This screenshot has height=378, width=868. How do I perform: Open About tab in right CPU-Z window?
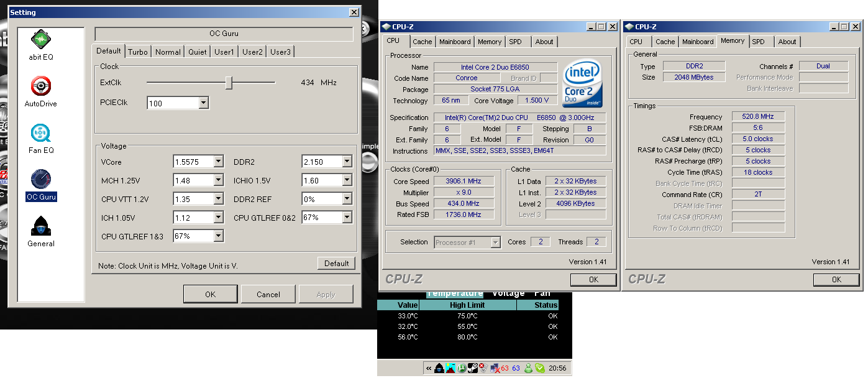tap(787, 42)
